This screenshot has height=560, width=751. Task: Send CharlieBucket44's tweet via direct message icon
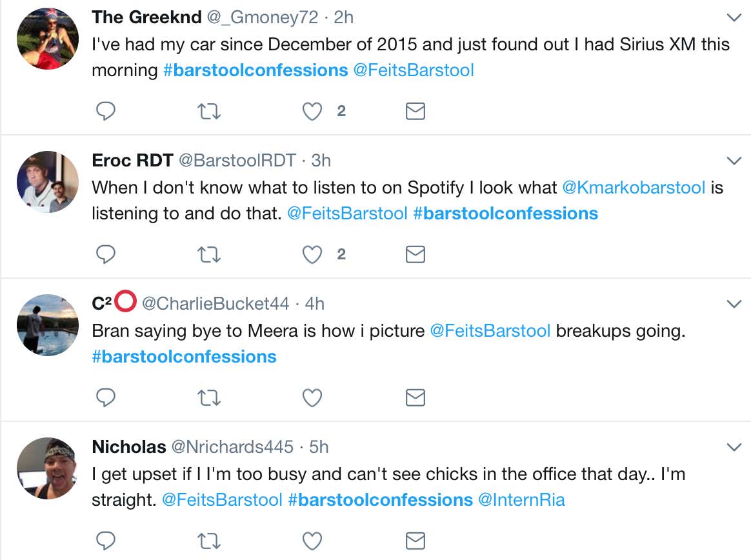coord(415,397)
